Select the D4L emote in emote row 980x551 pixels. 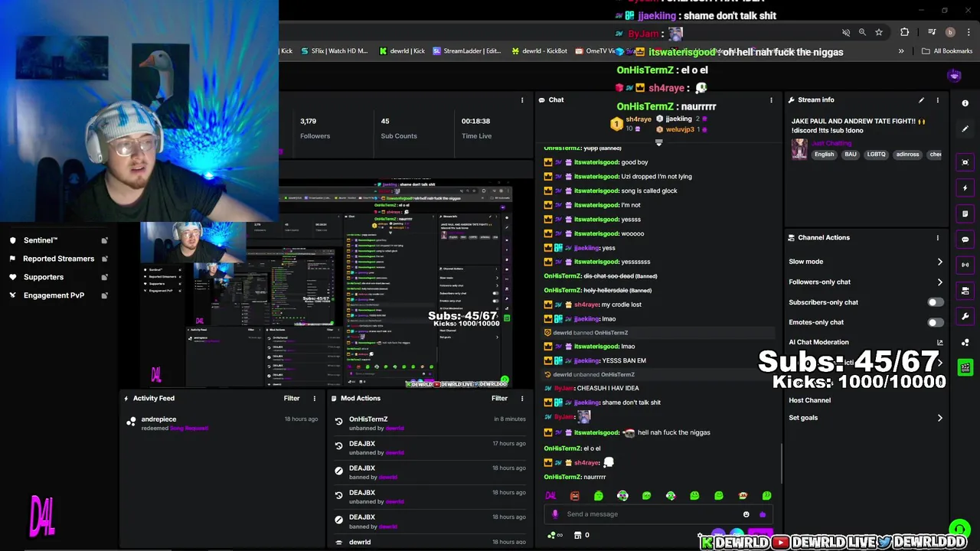[x=550, y=496]
